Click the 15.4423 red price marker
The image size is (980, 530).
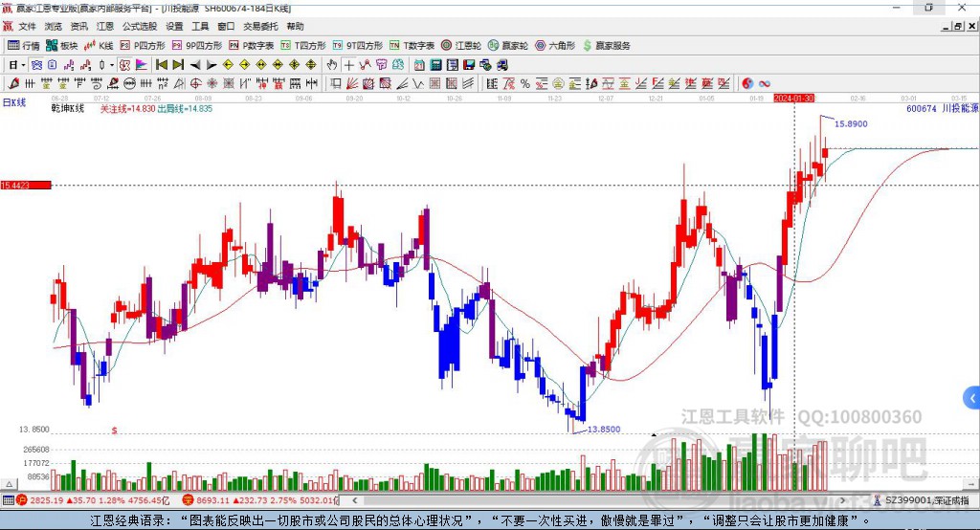[26, 185]
